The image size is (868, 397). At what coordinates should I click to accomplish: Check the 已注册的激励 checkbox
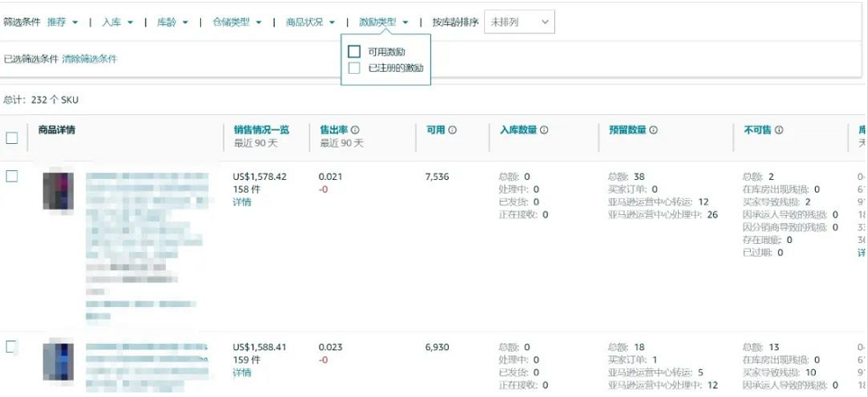[x=354, y=68]
